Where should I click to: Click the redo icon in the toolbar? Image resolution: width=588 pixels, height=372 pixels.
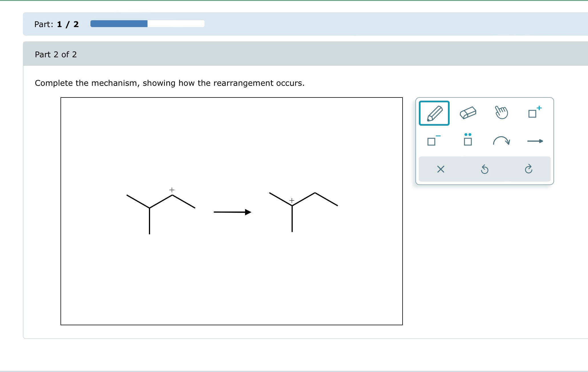[529, 169]
